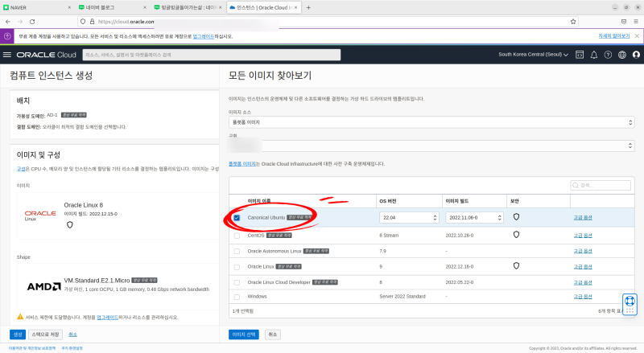
Task: Click the shield icon under Oracle Linux 8 image
Action: pos(70,224)
